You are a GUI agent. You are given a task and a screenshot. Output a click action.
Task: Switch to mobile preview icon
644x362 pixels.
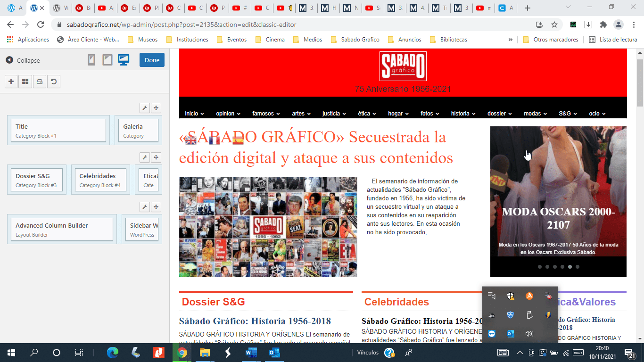pos(91,60)
